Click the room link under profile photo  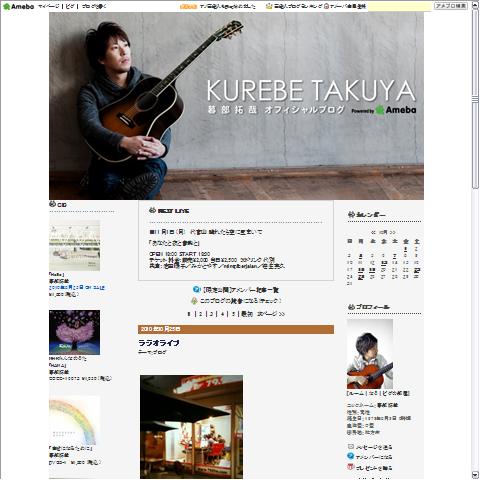[x=356, y=393]
